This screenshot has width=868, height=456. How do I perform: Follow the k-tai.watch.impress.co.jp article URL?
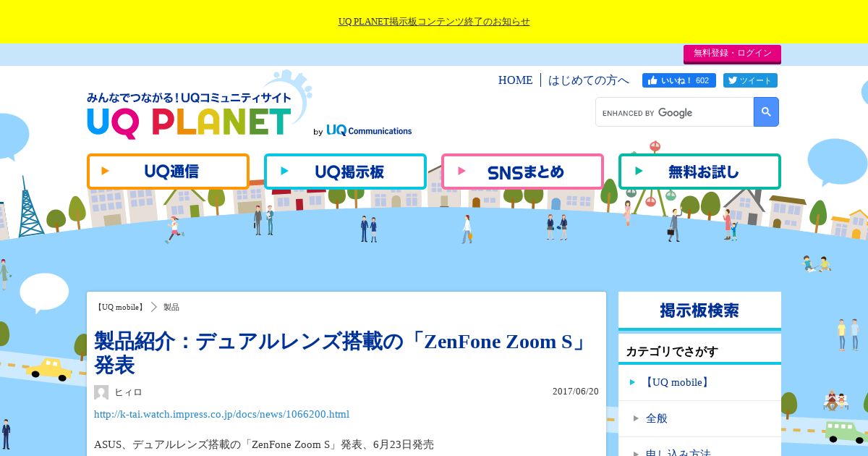click(221, 414)
